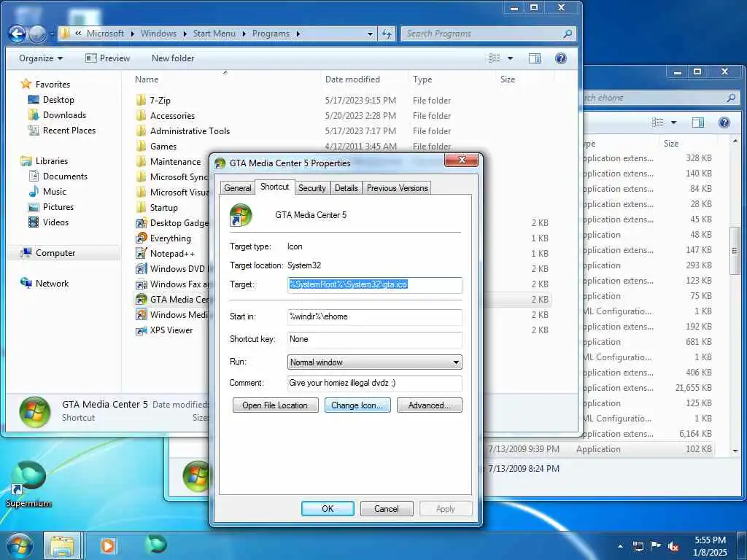The width and height of the screenshot is (747, 560).
Task: Select the GTA Media Center shortcut icon
Action: [141, 300]
